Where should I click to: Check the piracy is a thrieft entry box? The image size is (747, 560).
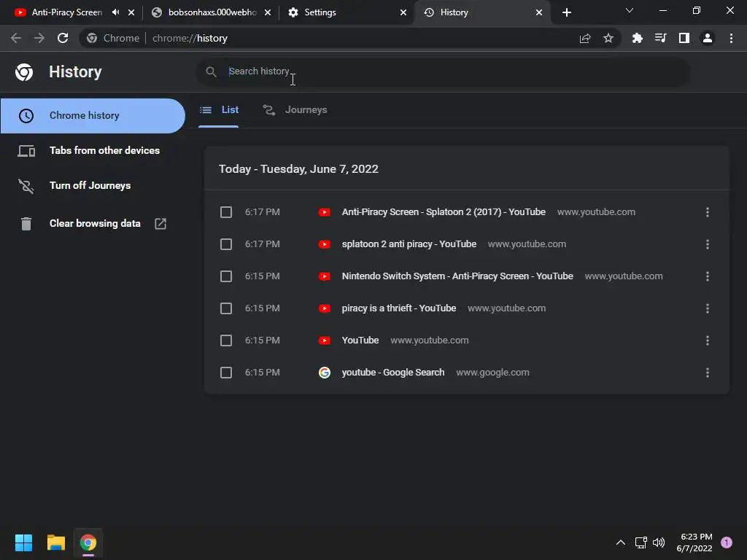[x=226, y=308]
